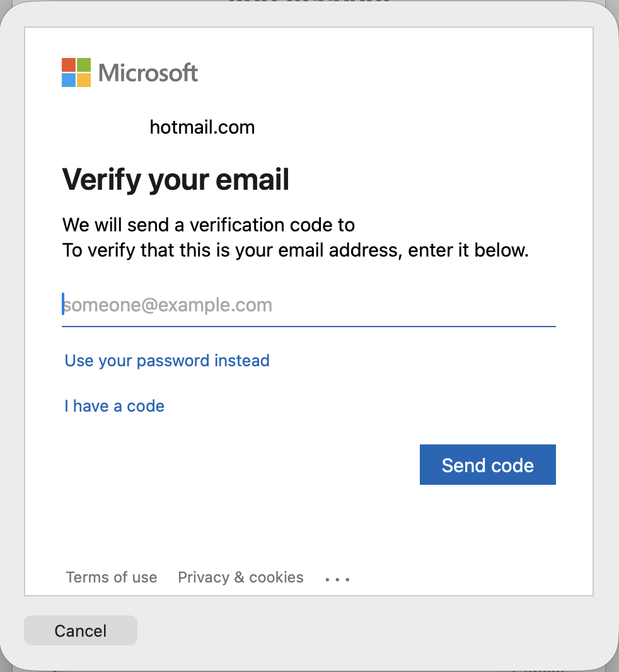Click the Verify your email heading
The image size is (619, 672).
[x=176, y=180]
